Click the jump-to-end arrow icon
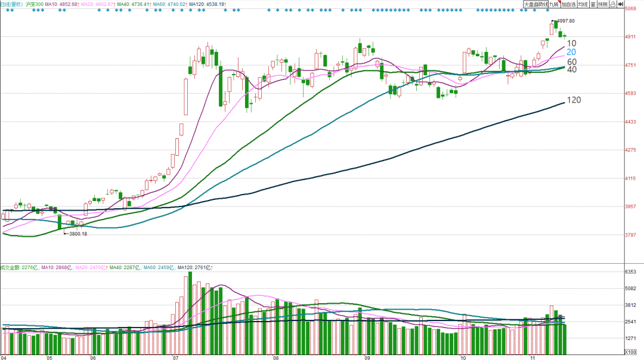644x361 pixels. tap(621, 4)
